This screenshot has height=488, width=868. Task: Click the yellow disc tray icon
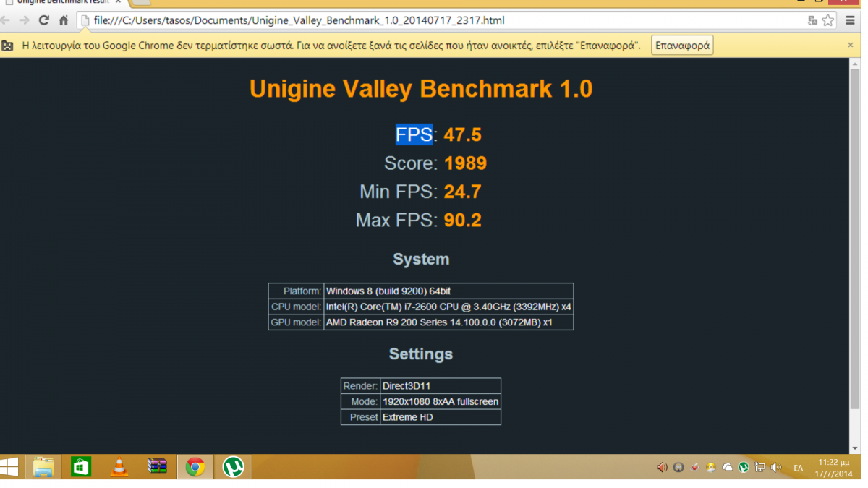tap(711, 468)
